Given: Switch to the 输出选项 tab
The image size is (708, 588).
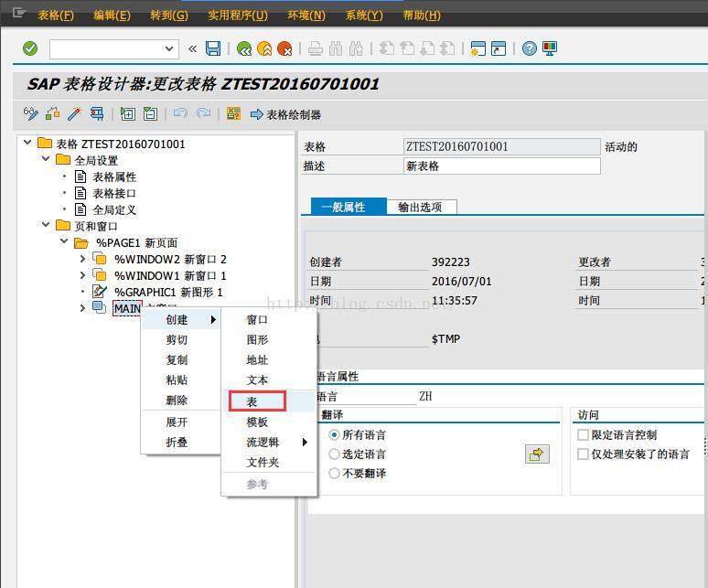Looking at the screenshot, I should click(x=421, y=208).
